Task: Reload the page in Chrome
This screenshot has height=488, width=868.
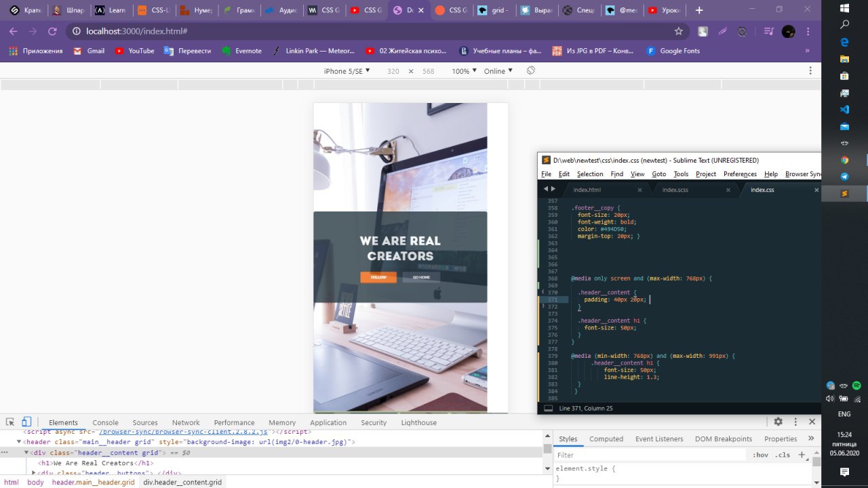Action: (x=52, y=31)
